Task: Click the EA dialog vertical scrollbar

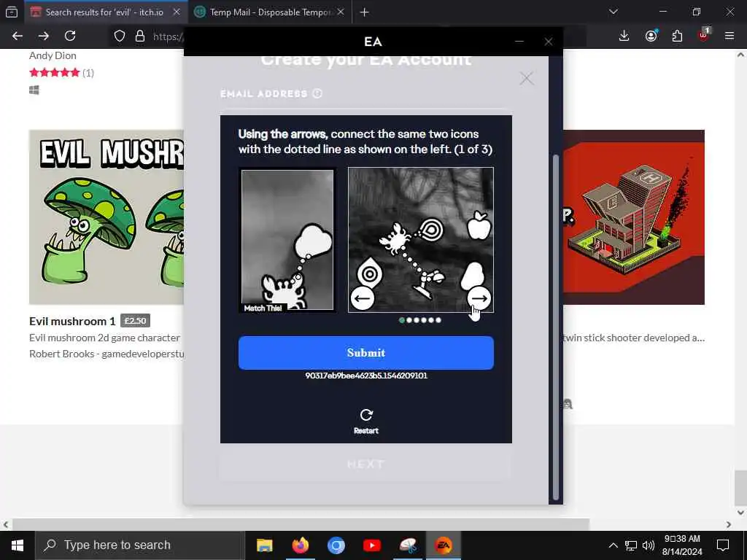Action: coord(555,326)
